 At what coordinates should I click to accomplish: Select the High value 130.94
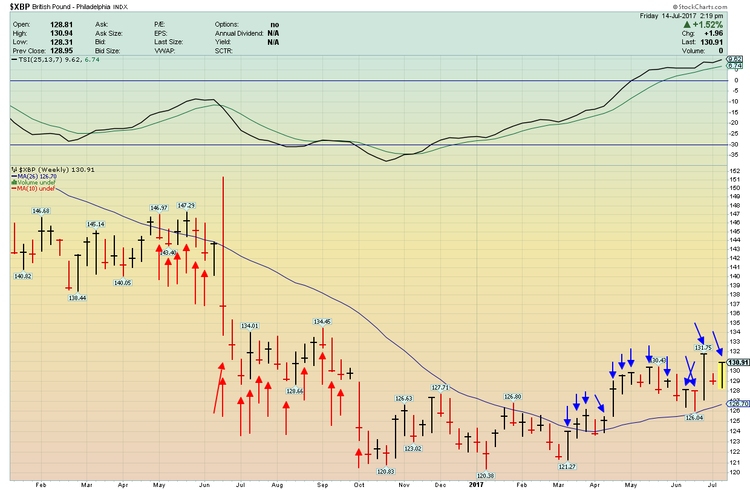click(61, 33)
